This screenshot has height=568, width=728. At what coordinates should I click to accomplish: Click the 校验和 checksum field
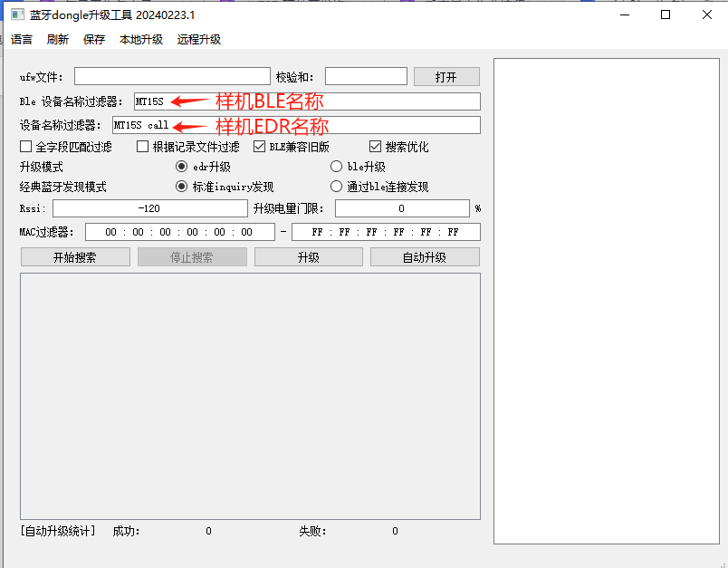[x=366, y=77]
